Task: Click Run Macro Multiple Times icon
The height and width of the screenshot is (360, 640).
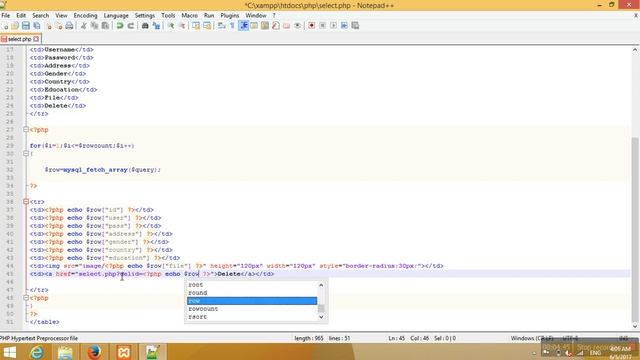Action: coord(344,26)
